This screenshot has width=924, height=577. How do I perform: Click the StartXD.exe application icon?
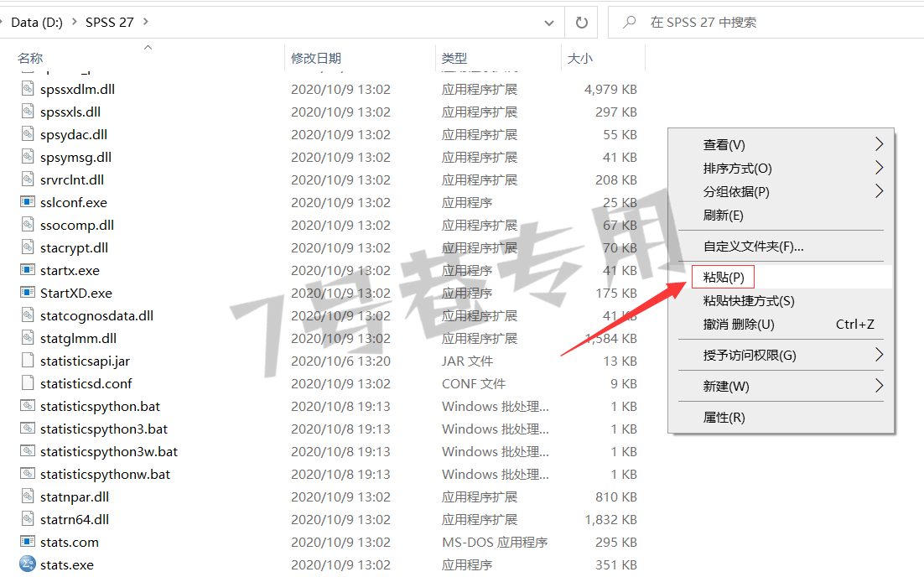[x=28, y=293]
